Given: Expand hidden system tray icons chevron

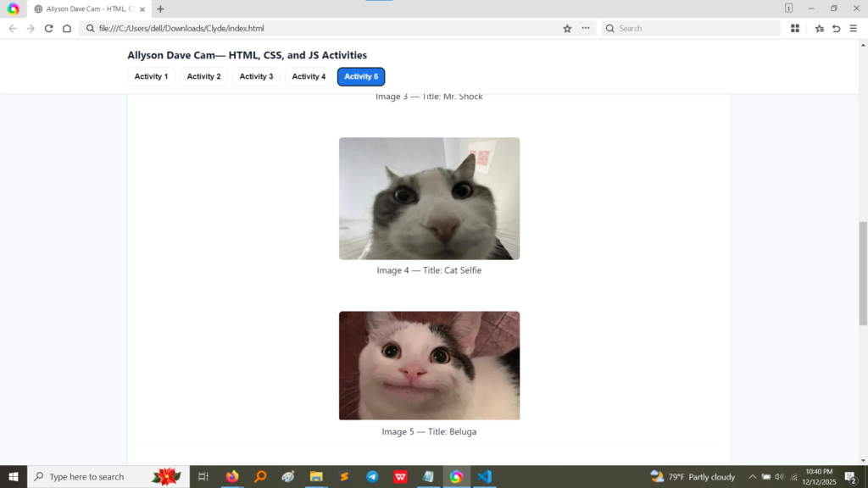Looking at the screenshot, I should coord(752,477).
